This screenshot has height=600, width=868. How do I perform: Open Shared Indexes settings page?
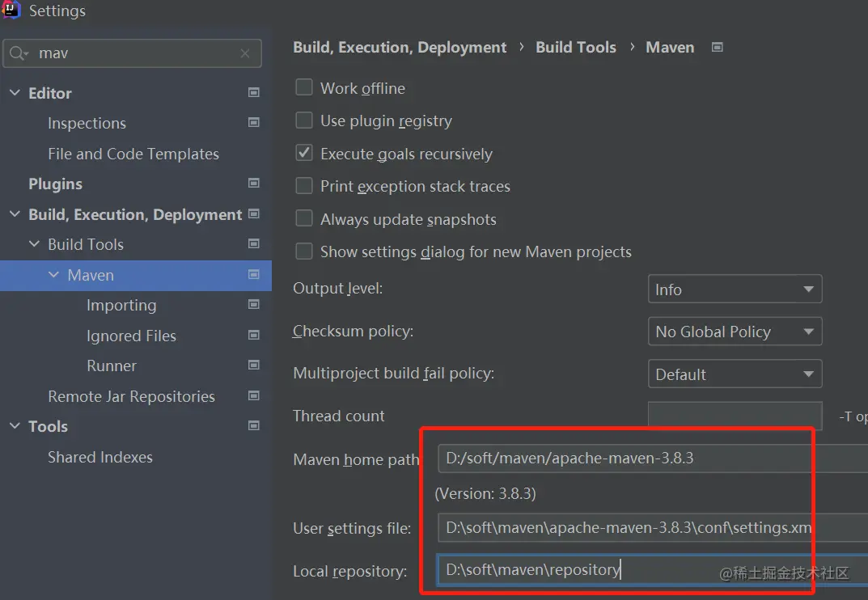pos(100,457)
